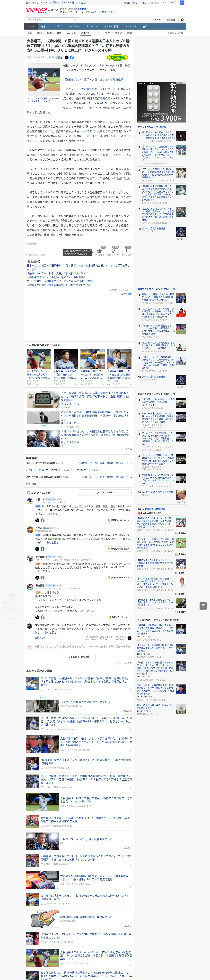210x980 pixels.
Task: Click the 共感した smiley reaction icon
Action: pyautogui.click(x=87, y=638)
